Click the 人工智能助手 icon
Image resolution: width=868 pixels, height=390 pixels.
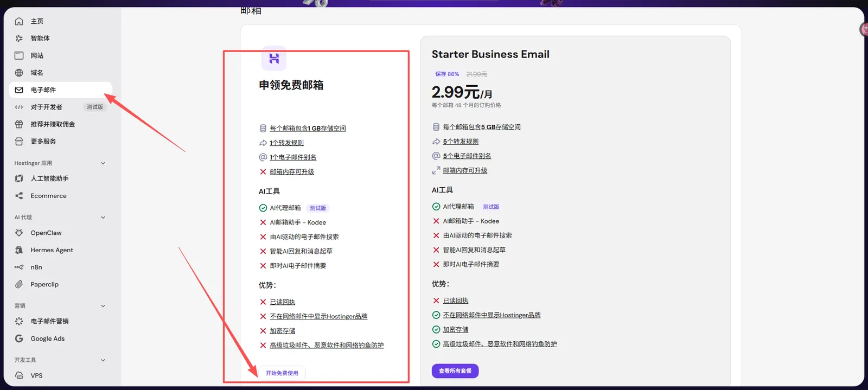pos(19,178)
